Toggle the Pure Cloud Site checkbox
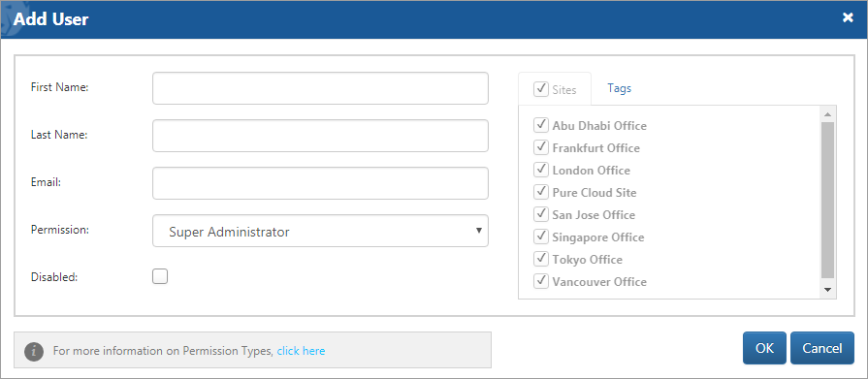This screenshot has width=868, height=379. pos(541,192)
